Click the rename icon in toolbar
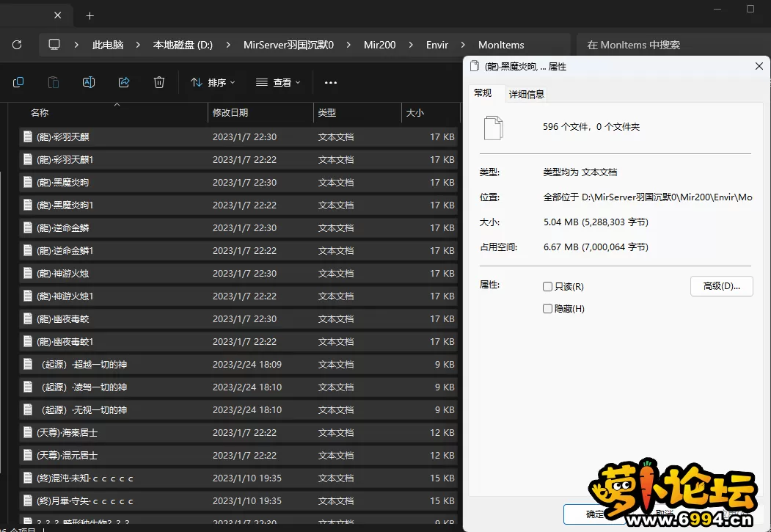This screenshot has width=771, height=532. [89, 82]
